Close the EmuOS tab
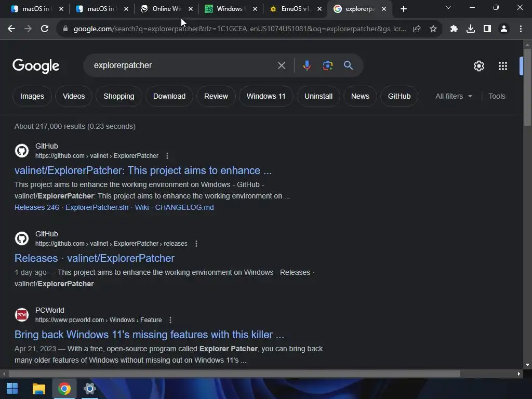This screenshot has width=532, height=399. point(320,9)
